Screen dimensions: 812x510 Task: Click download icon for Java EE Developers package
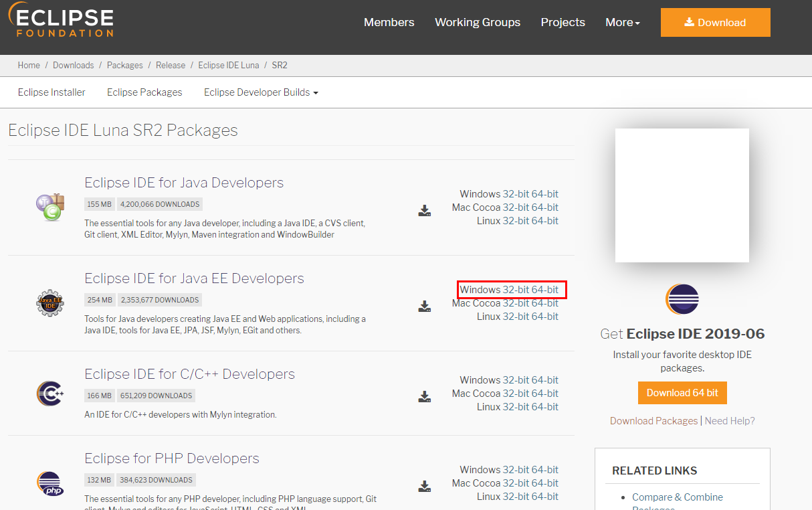click(425, 307)
